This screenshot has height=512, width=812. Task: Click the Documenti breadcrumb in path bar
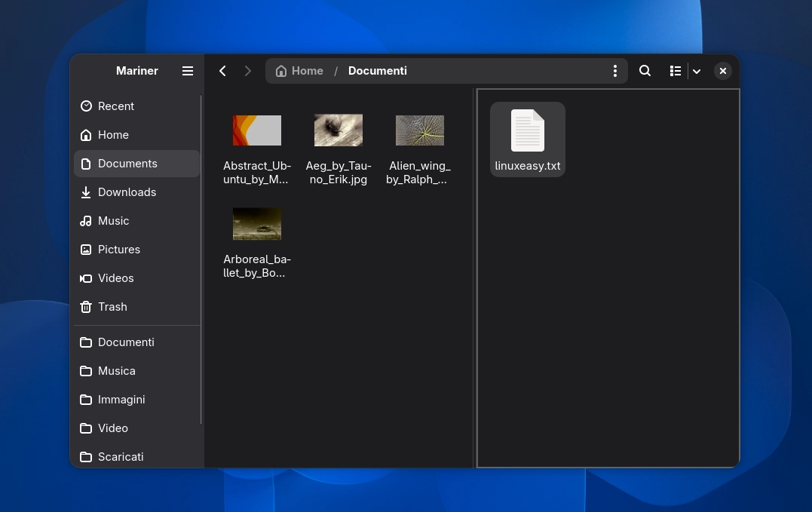378,71
